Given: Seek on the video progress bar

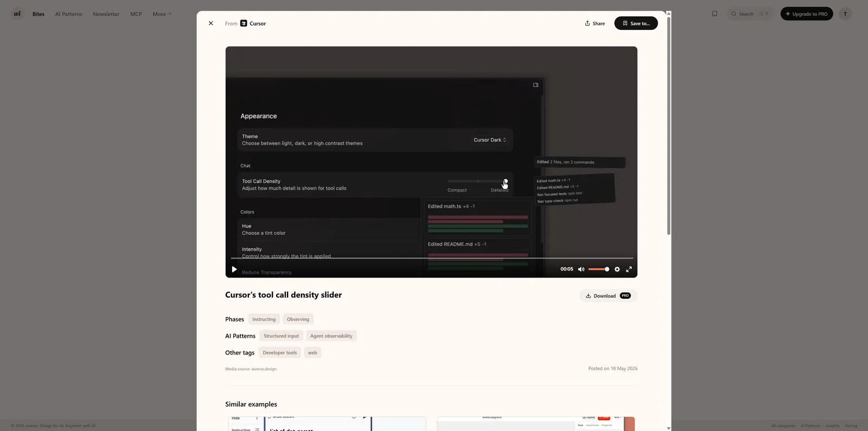Looking at the screenshot, I should point(431,258).
